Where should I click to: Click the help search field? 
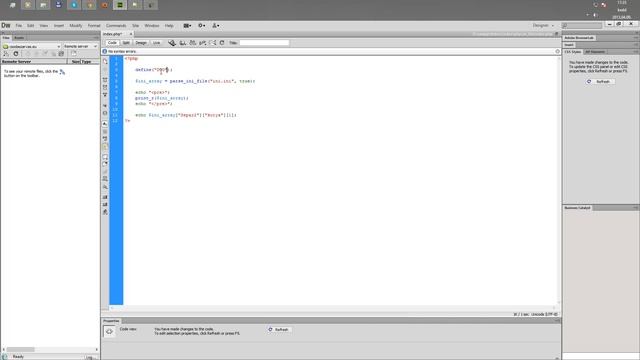pyautogui.click(x=582, y=26)
